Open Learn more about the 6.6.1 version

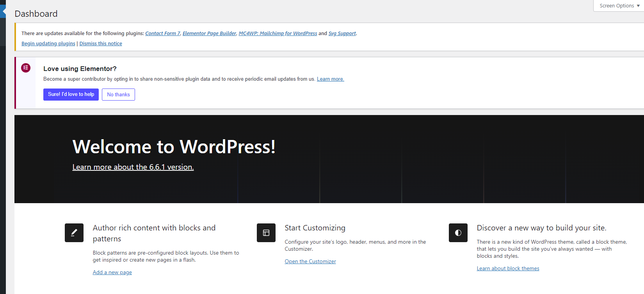133,167
